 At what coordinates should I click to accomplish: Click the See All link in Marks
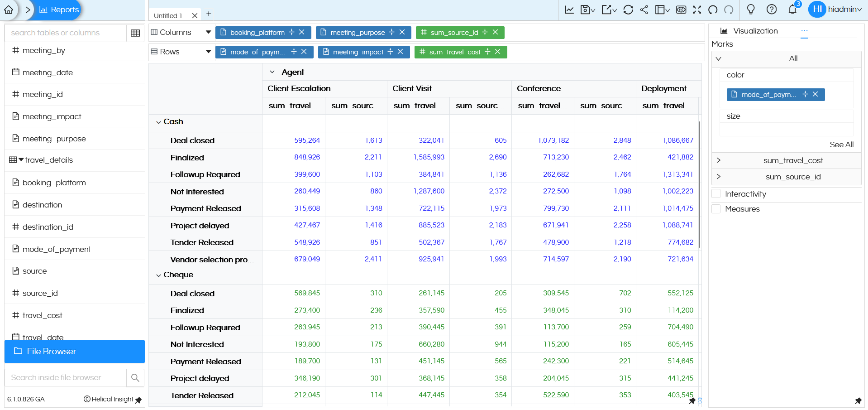point(841,145)
